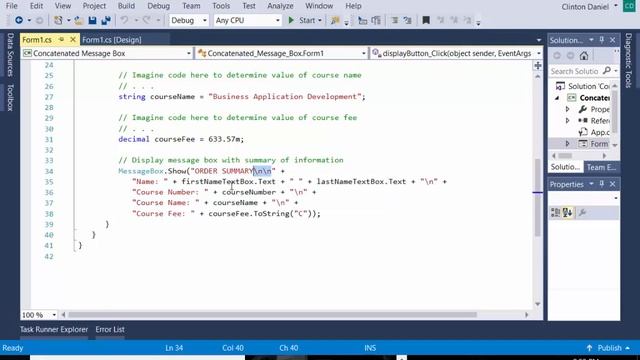Screen dimensions: 640x360
Task: Comment out the selected lines icon
Action: pyautogui.click(x=395, y=20)
